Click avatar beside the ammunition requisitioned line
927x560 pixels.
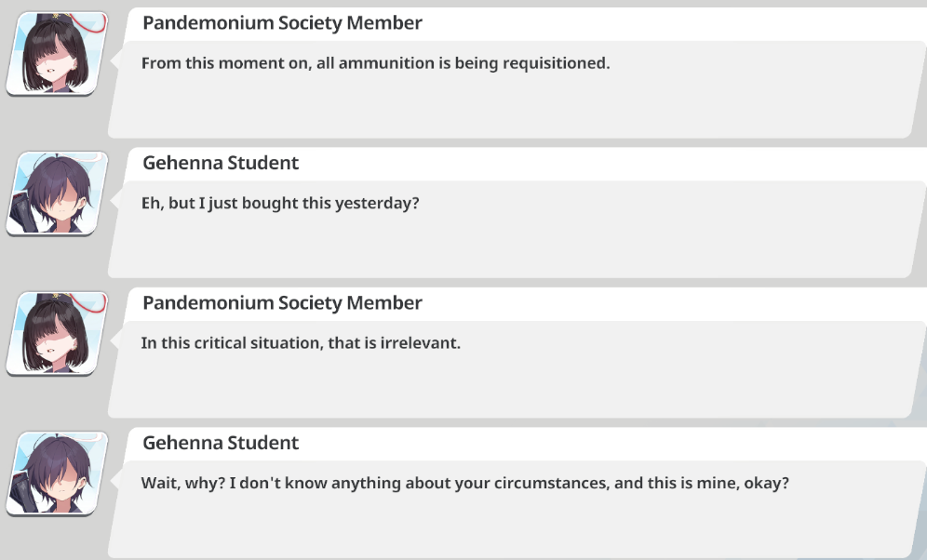click(x=58, y=53)
